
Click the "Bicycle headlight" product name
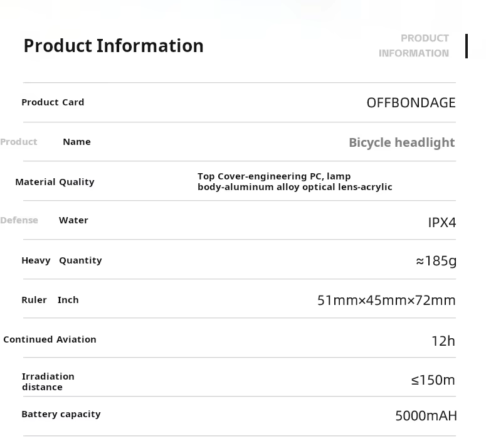pyautogui.click(x=401, y=142)
